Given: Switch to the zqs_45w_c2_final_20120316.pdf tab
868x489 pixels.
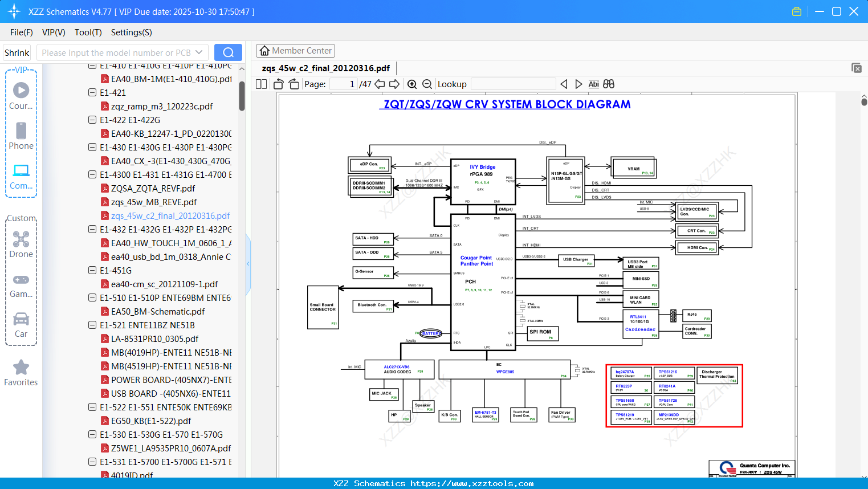Looking at the screenshot, I should (x=325, y=68).
